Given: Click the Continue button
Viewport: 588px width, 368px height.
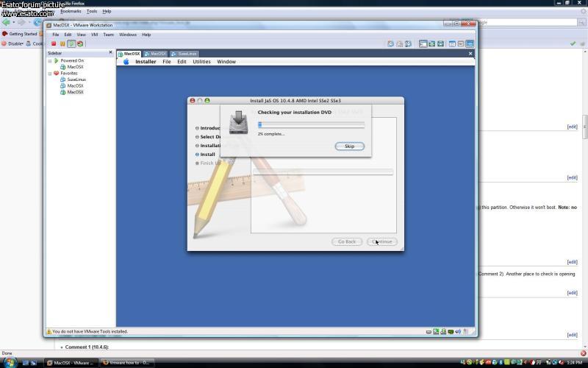Looking at the screenshot, I should [x=381, y=241].
